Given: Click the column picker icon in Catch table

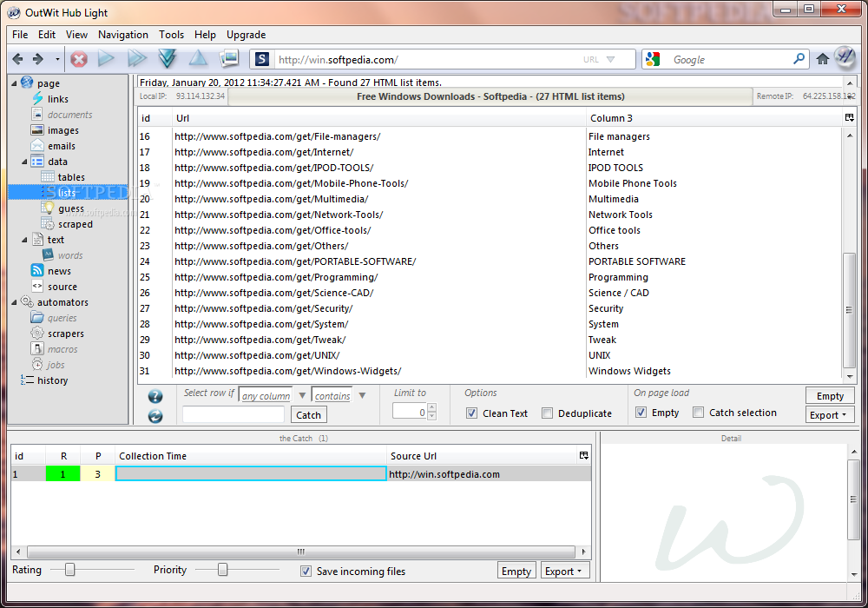Looking at the screenshot, I should pyautogui.click(x=583, y=455).
